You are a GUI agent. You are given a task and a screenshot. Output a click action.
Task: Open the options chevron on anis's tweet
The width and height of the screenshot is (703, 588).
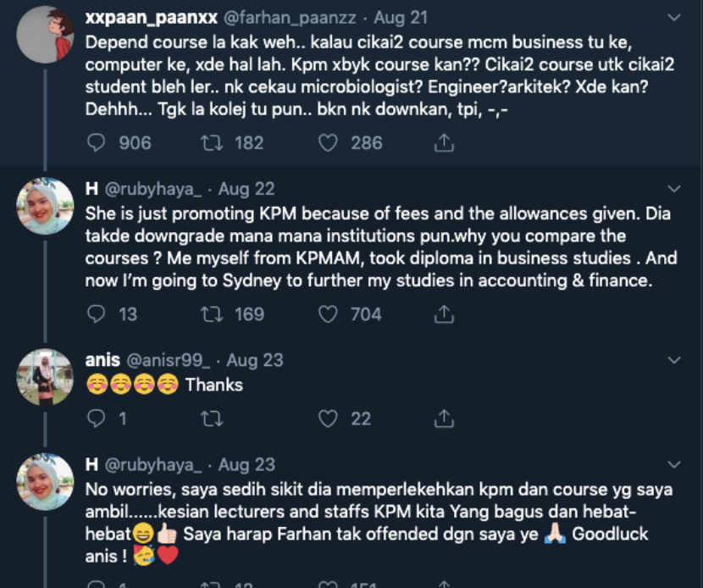coord(674,360)
